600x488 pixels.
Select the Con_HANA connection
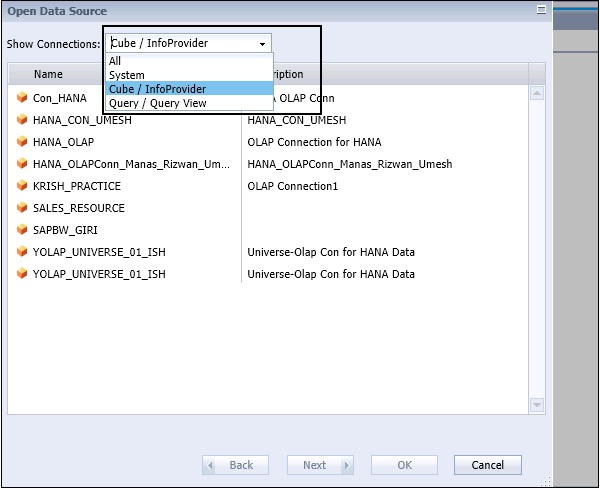[60, 98]
